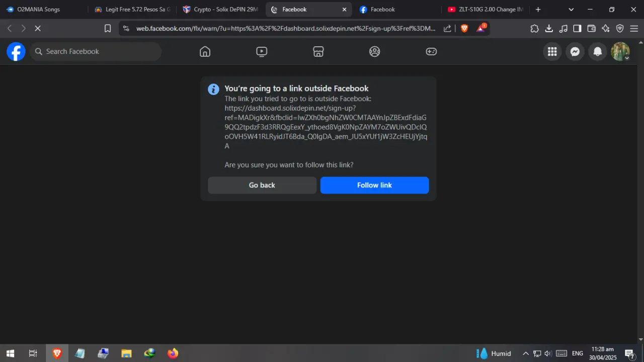Open the Windows Start menu
The height and width of the screenshot is (362, 644).
pyautogui.click(x=10, y=353)
